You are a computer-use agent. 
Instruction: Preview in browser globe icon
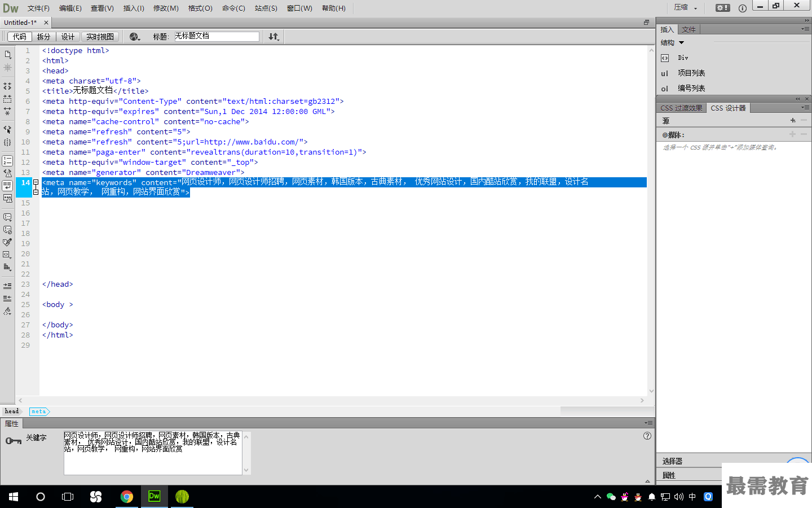coord(135,37)
